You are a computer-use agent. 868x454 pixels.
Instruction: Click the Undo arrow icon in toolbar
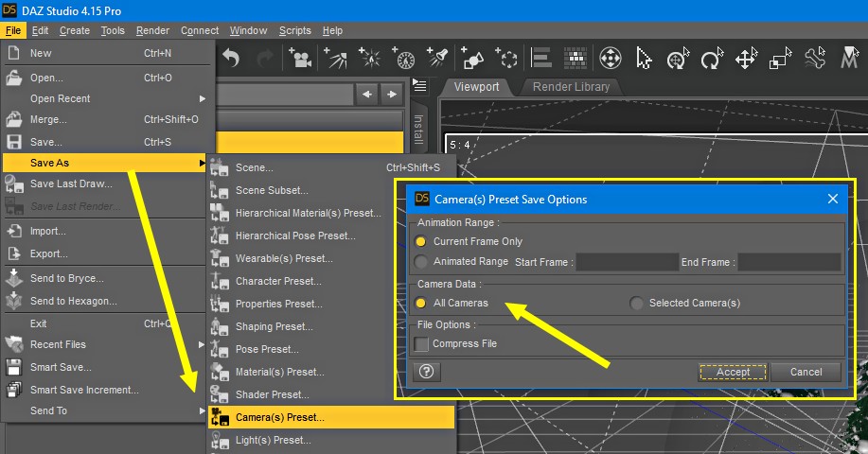pos(231,58)
